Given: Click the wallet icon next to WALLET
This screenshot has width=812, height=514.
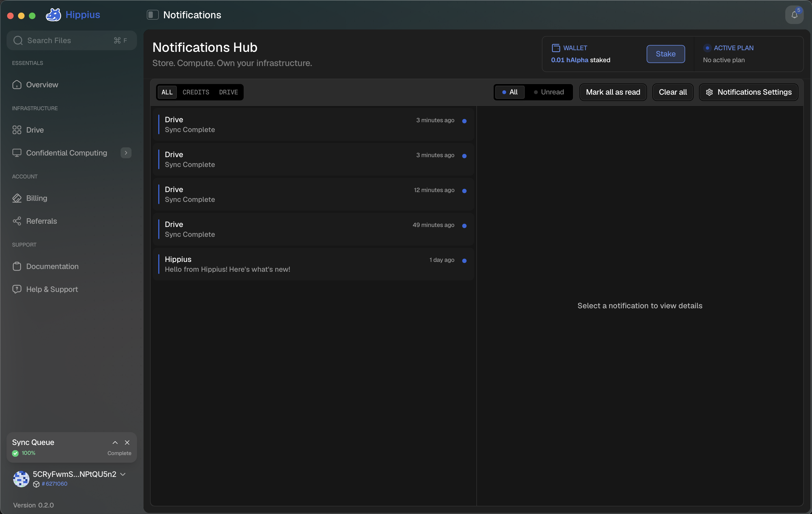Looking at the screenshot, I should (556, 48).
